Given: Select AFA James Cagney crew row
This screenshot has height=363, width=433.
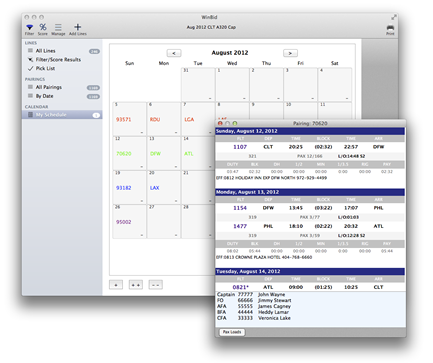Looking at the screenshot, I should click(x=254, y=306).
